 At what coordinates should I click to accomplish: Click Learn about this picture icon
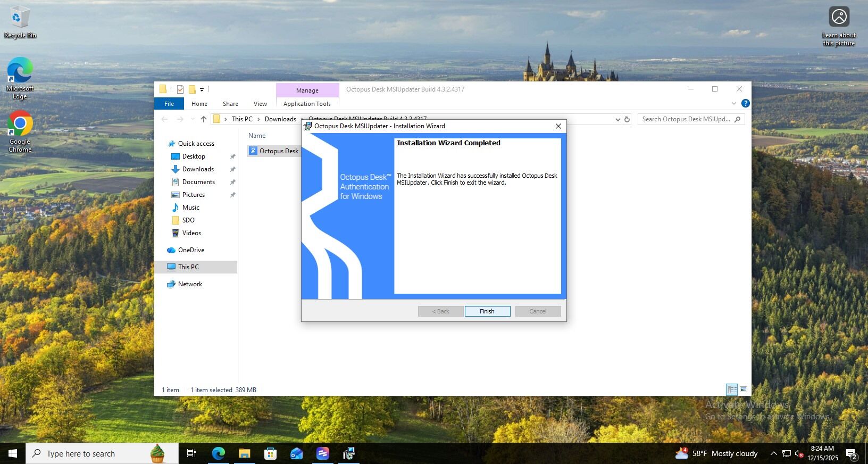coord(839,27)
